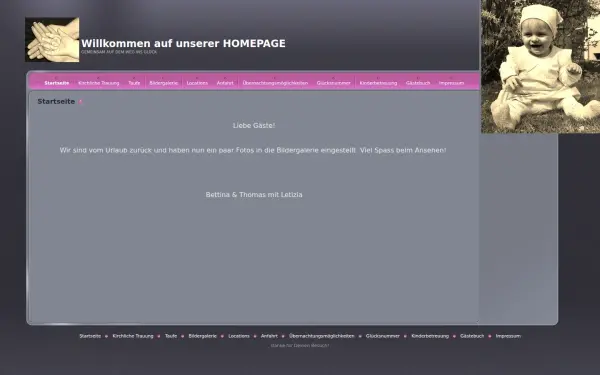
Task: Click the 'Liebe Gäste!' greeting text
Action: click(x=254, y=126)
